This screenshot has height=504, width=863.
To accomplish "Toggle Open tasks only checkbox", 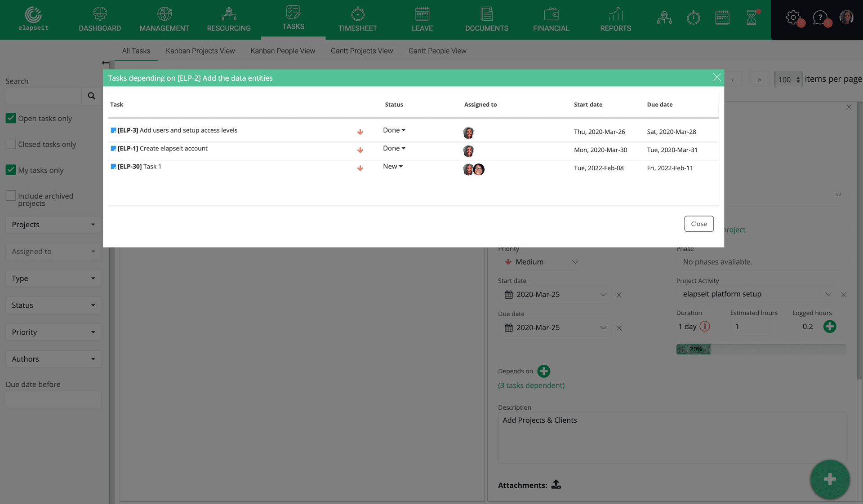I will pyautogui.click(x=11, y=118).
